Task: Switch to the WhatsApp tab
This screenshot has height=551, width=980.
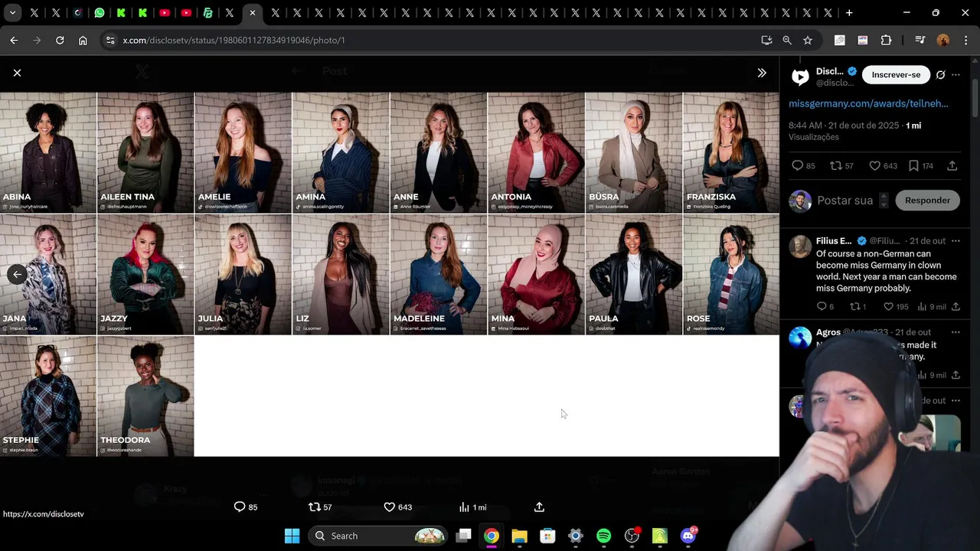Action: click(100, 12)
